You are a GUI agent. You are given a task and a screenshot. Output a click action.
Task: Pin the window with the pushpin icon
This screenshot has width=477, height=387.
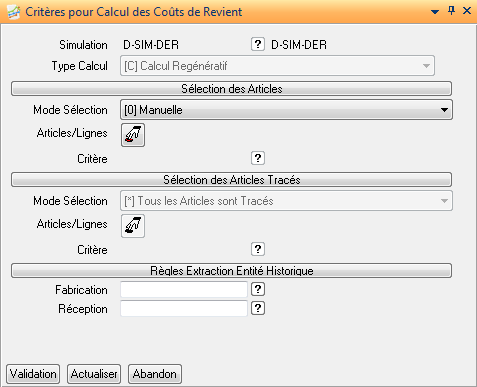[x=451, y=11]
